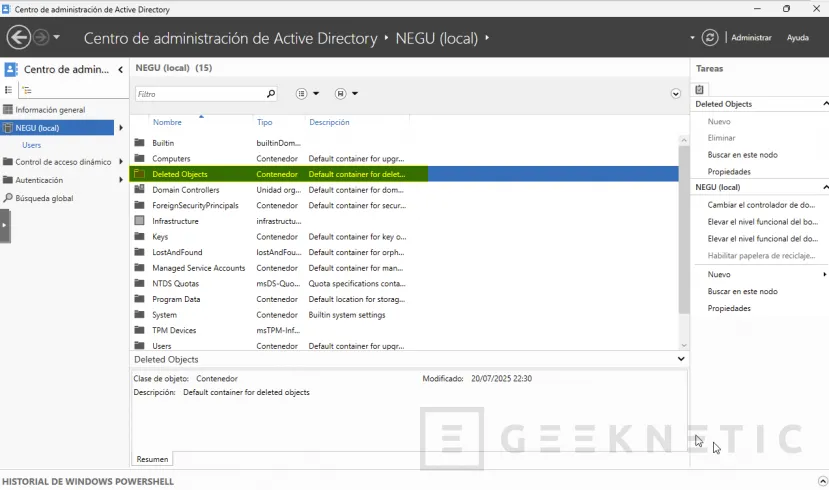Click Elevar el nivel funcional del dominio
The width and height of the screenshot is (829, 490).
click(762, 238)
